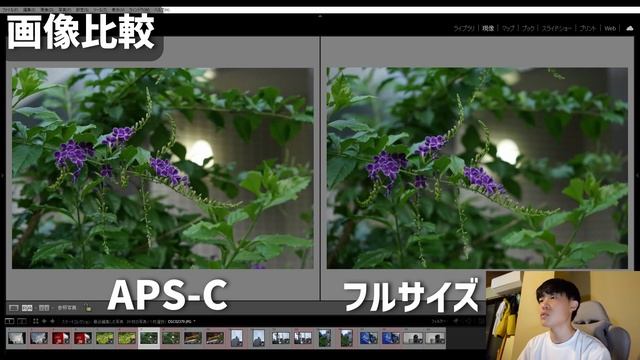Select the first red flower thumbnail

click(61, 338)
